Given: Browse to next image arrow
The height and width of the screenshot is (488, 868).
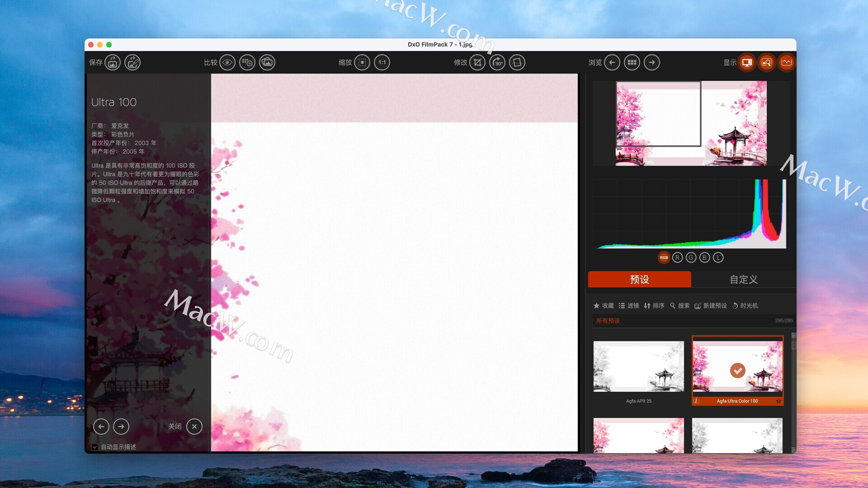Looking at the screenshot, I should coord(652,62).
